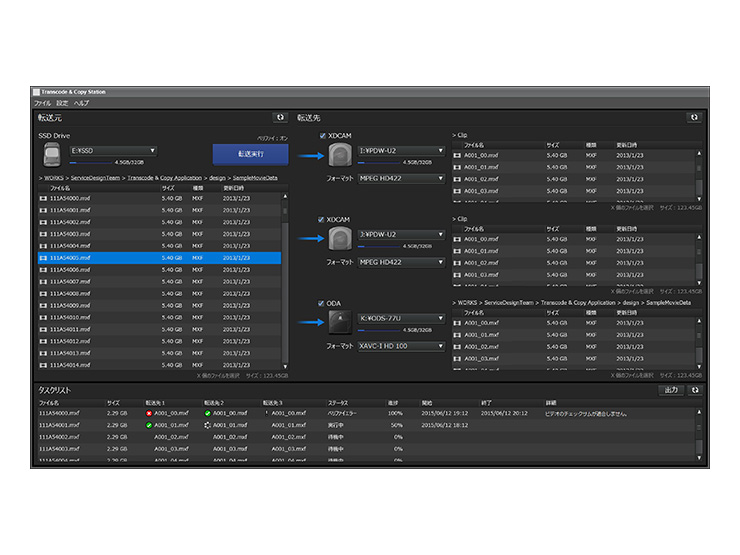Click the red error icon for A001_00.mxf

149,412
